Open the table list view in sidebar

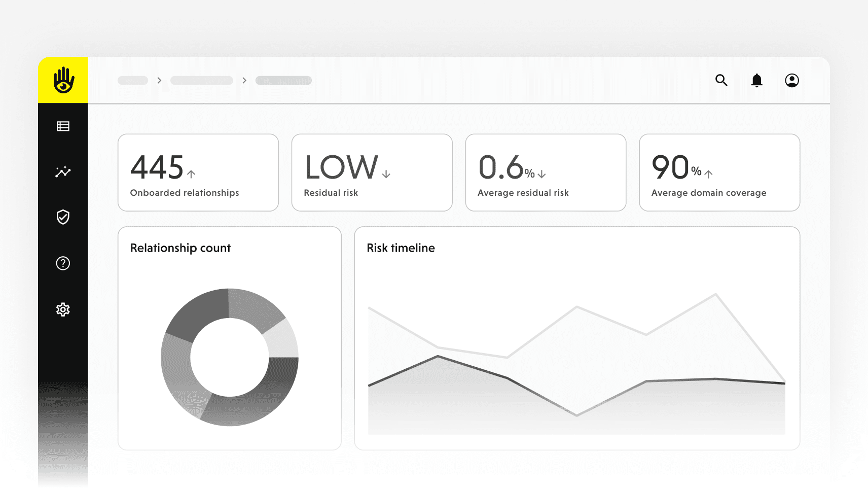[x=63, y=126]
